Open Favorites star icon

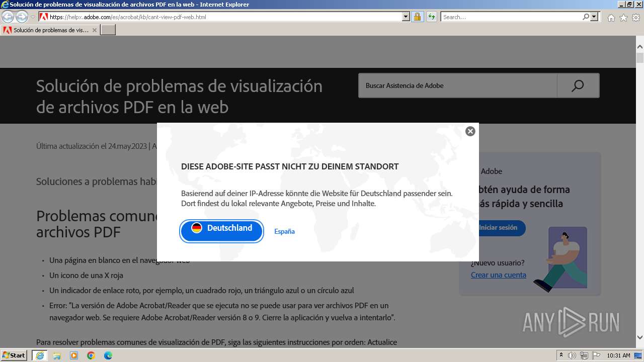click(623, 18)
